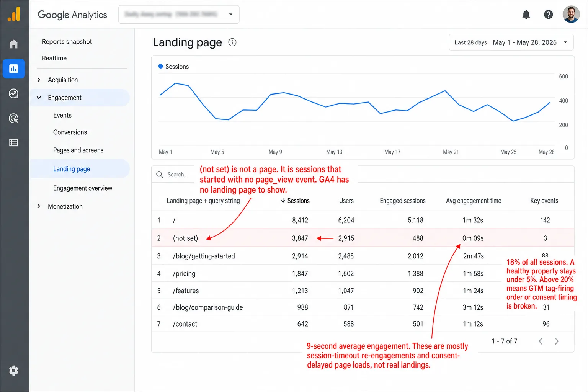Sort by Key events column header
The height and width of the screenshot is (392, 588).
544,201
